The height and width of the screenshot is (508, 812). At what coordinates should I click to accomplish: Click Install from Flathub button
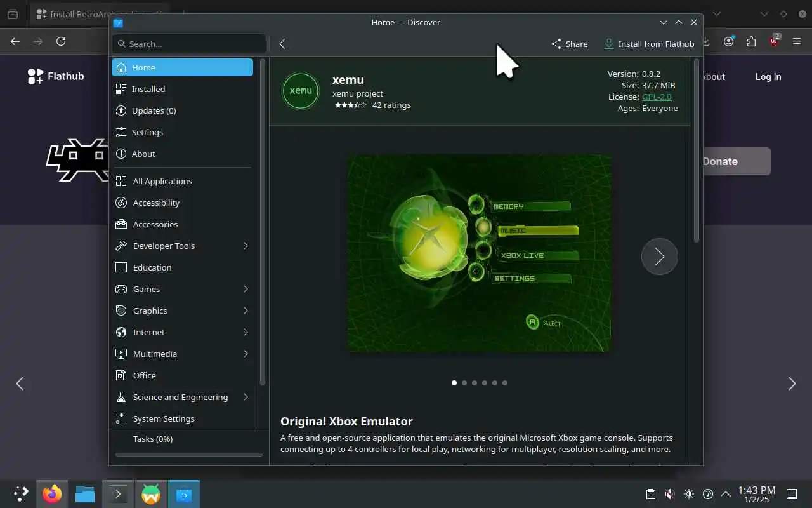tap(649, 44)
